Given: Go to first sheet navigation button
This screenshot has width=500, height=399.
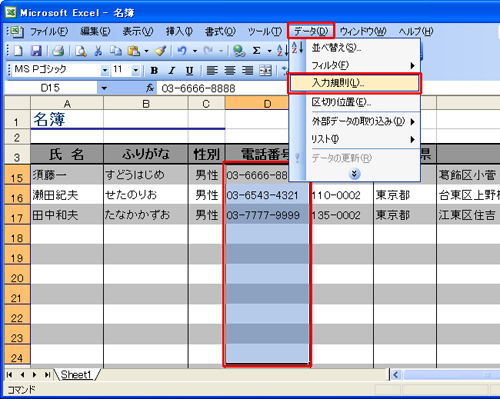Looking at the screenshot, I should click(x=10, y=375).
